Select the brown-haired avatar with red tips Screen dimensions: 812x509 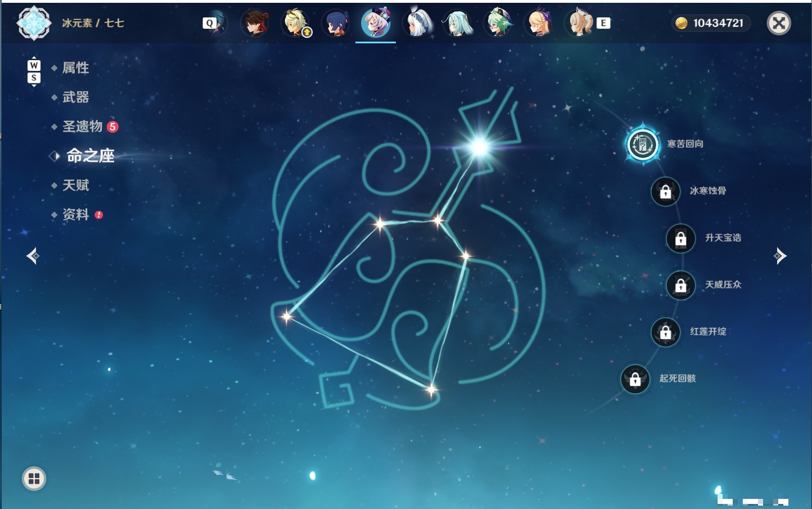[255, 23]
